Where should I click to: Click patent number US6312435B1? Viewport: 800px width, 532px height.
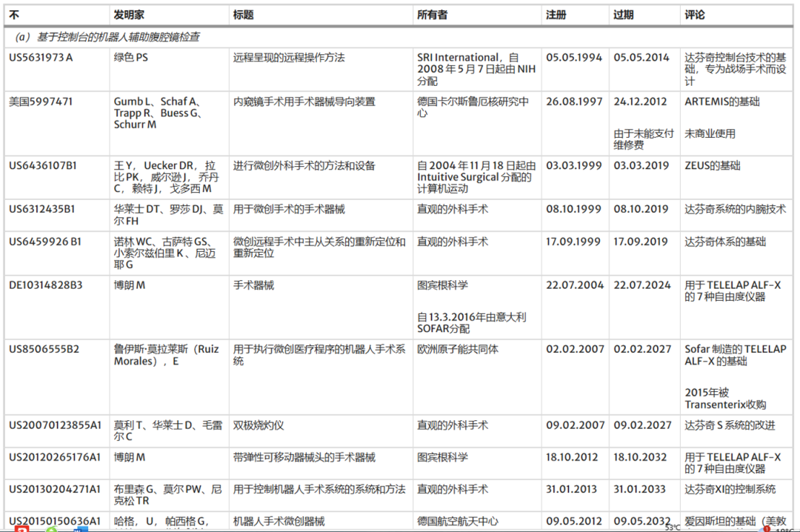(41, 209)
